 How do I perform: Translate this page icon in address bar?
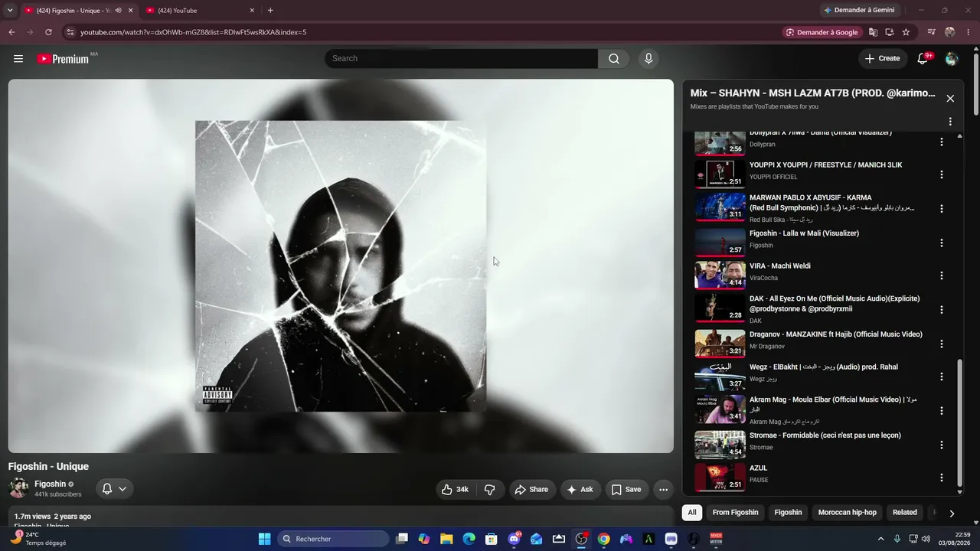(x=873, y=32)
